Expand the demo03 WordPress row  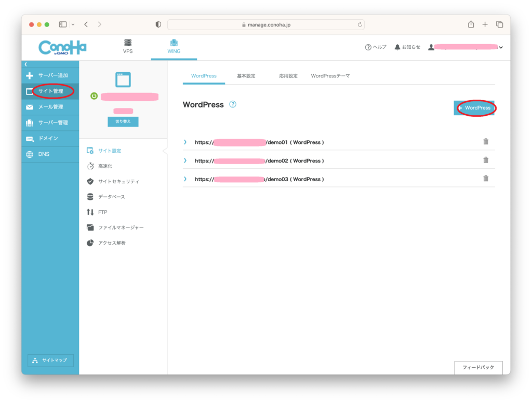pos(185,179)
